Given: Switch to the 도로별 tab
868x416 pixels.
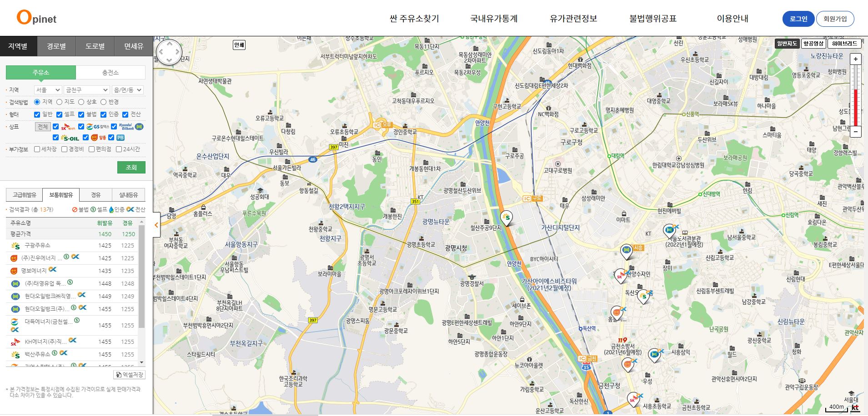Looking at the screenshot, I should [x=95, y=46].
